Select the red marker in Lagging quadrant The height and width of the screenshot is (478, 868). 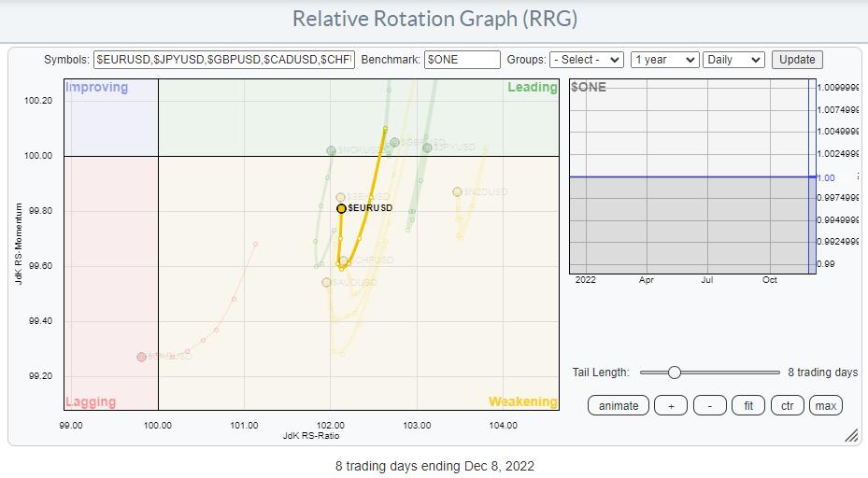[x=141, y=357]
